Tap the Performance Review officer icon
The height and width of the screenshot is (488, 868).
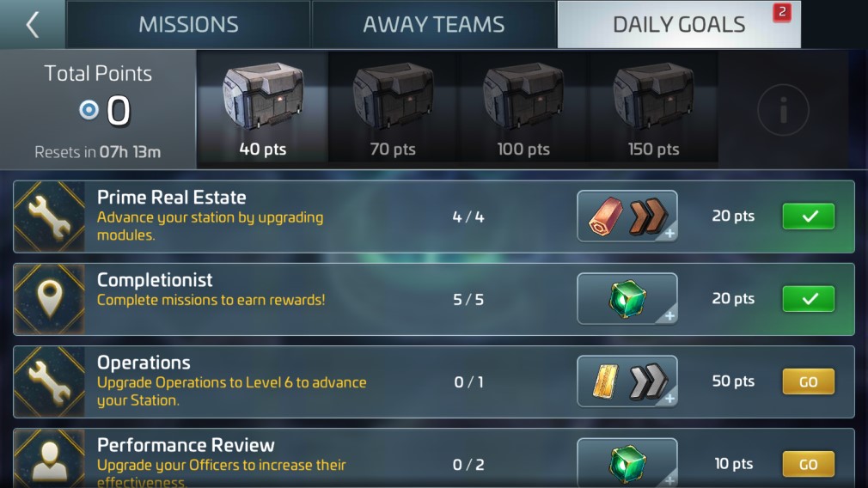pos(49,460)
